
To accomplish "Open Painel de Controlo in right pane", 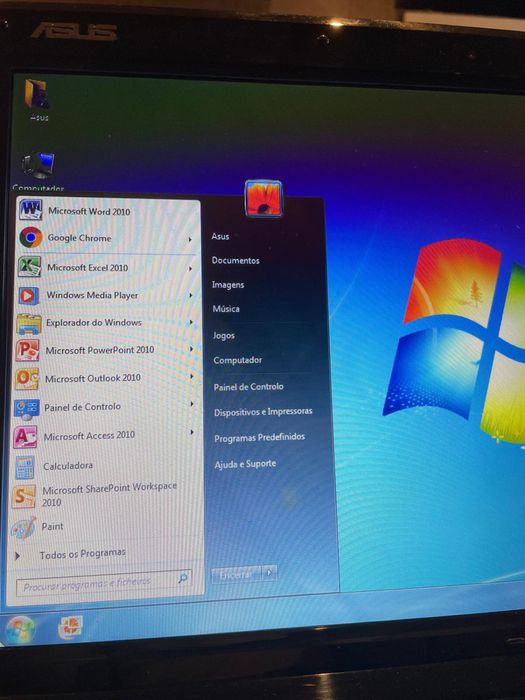I will (248, 387).
